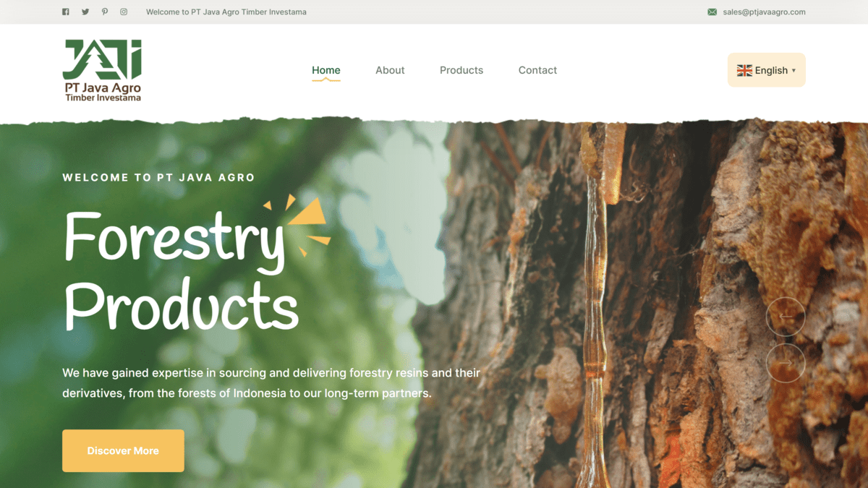
Task: Expand language list via small down arrow
Action: click(793, 71)
